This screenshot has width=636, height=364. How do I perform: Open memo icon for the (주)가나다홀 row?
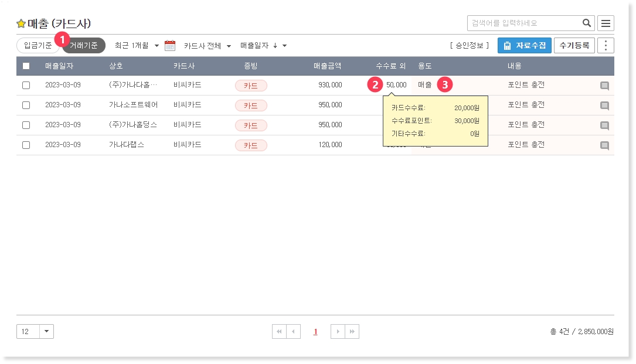click(x=604, y=86)
